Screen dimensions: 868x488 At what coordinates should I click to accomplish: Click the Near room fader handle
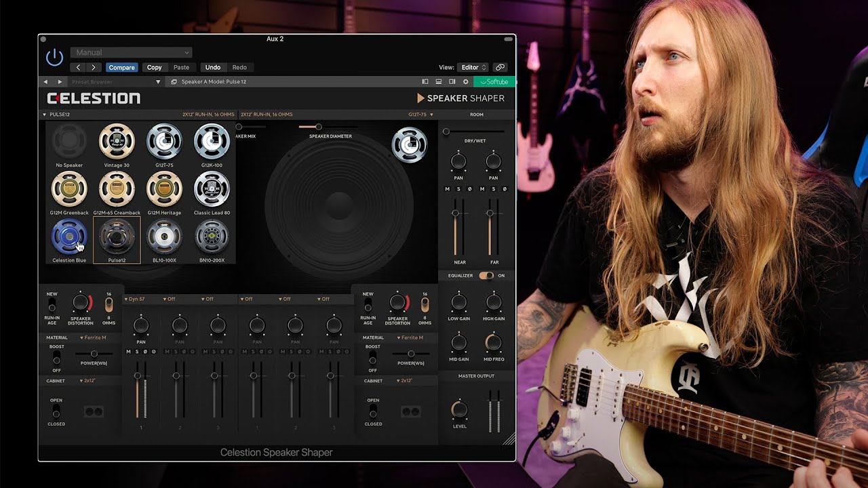click(x=456, y=213)
